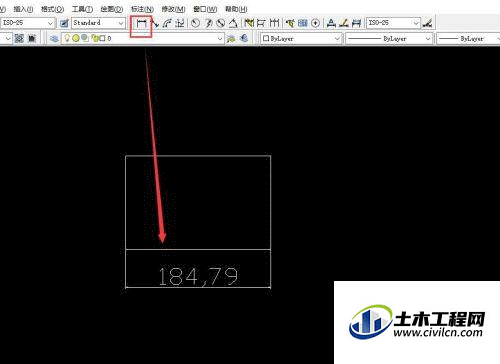
Task: Select the Jogged radius dimension tool
Action: point(209,23)
